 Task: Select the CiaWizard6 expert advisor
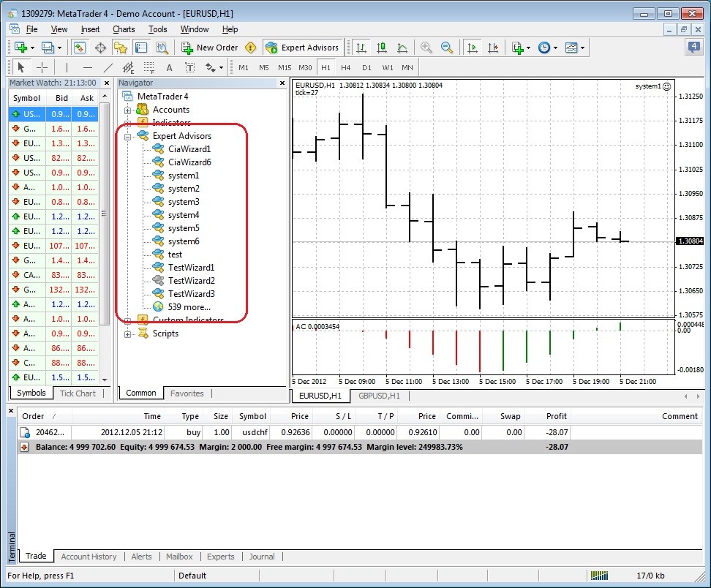[189, 163]
